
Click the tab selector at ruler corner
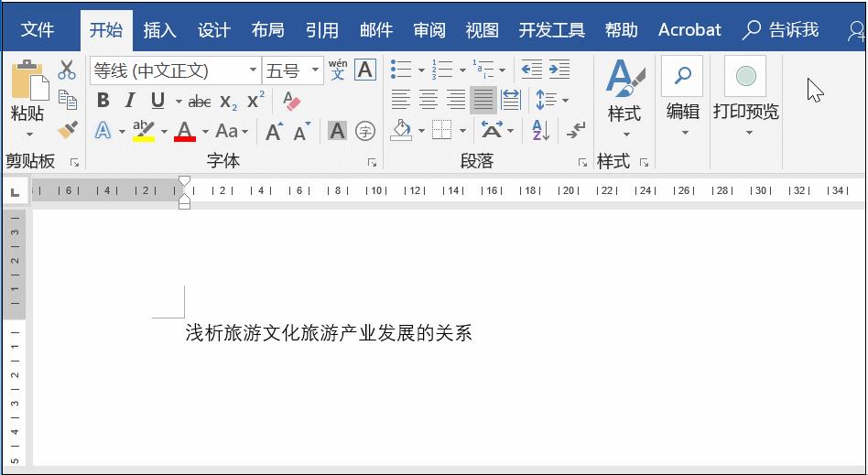click(x=16, y=192)
